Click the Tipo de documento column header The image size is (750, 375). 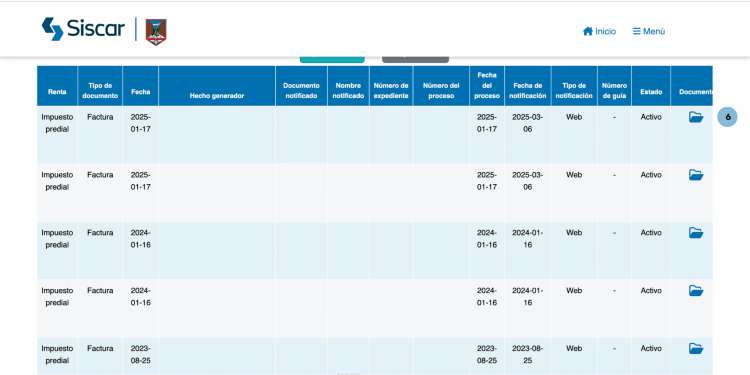click(x=100, y=91)
